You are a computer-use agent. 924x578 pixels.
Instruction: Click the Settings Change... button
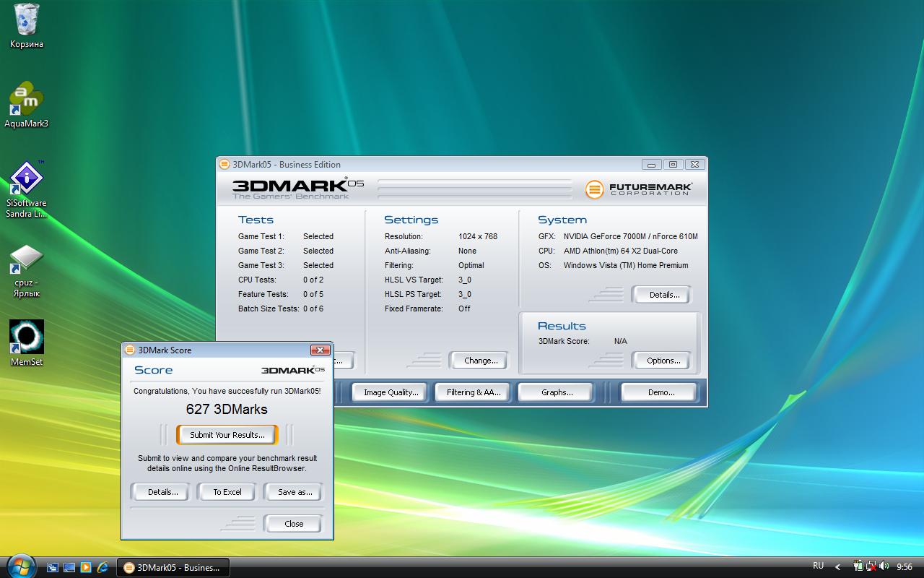pyautogui.click(x=478, y=361)
